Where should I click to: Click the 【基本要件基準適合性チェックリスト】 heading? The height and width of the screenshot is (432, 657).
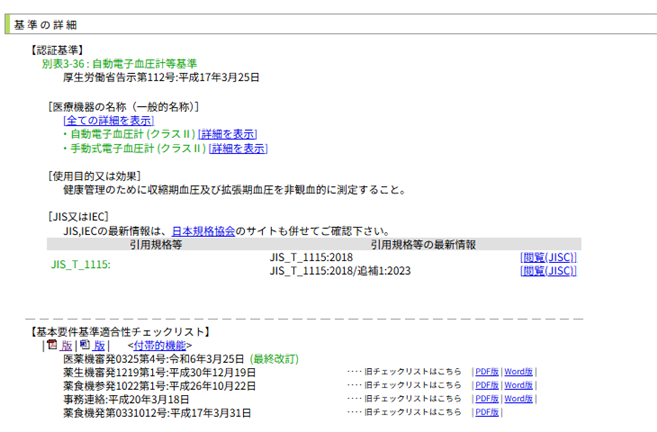(x=121, y=332)
